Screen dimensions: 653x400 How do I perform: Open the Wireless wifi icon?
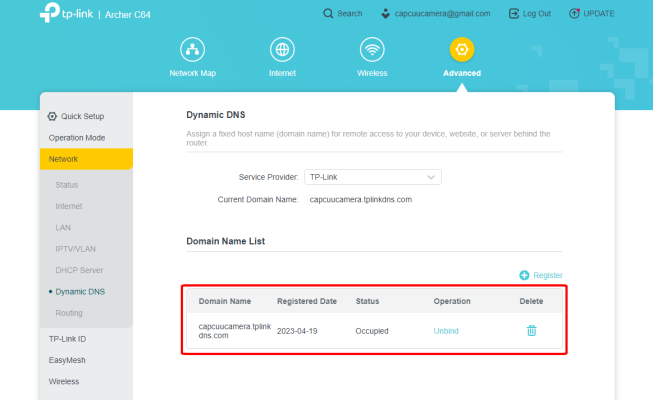point(372,50)
